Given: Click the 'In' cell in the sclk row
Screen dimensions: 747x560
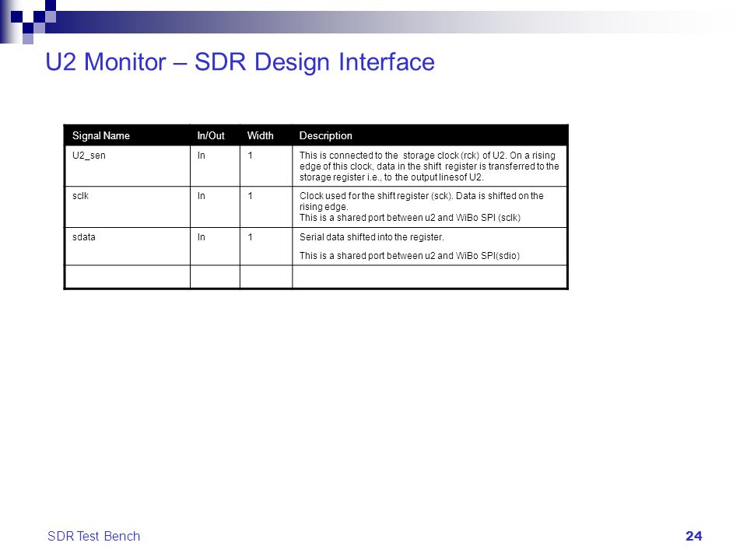Looking at the screenshot, I should tap(215, 207).
